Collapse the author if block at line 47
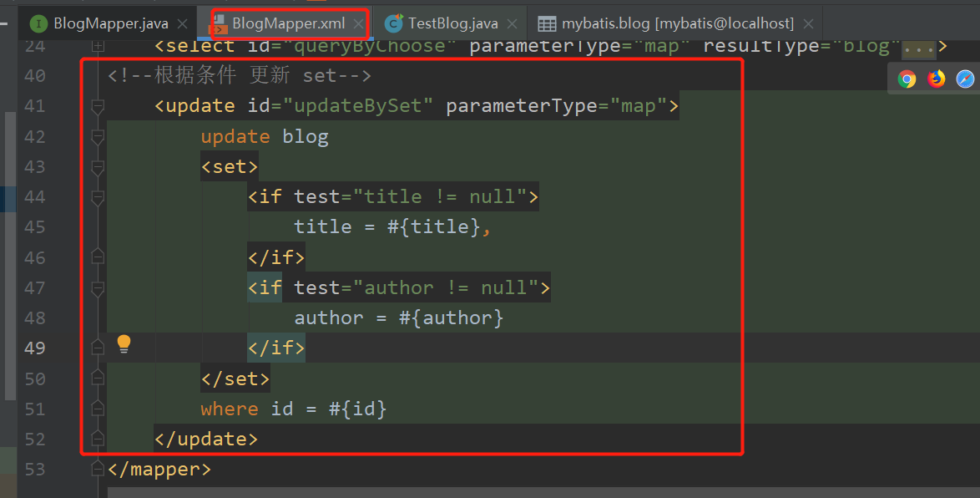 98,288
